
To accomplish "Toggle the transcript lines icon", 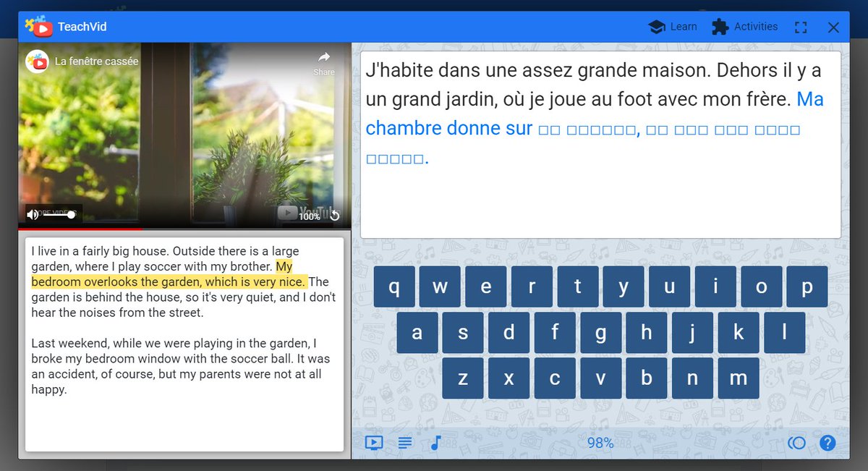I will [x=405, y=443].
